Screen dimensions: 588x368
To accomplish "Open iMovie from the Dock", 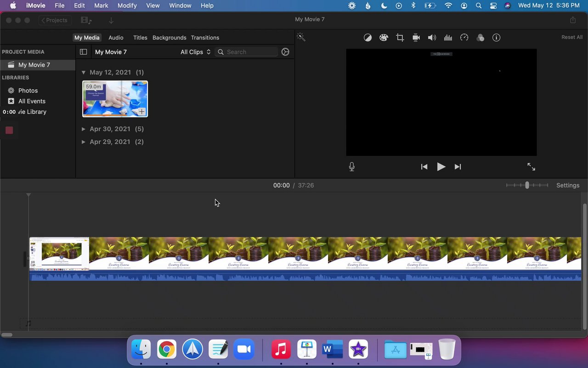I will tap(358, 350).
